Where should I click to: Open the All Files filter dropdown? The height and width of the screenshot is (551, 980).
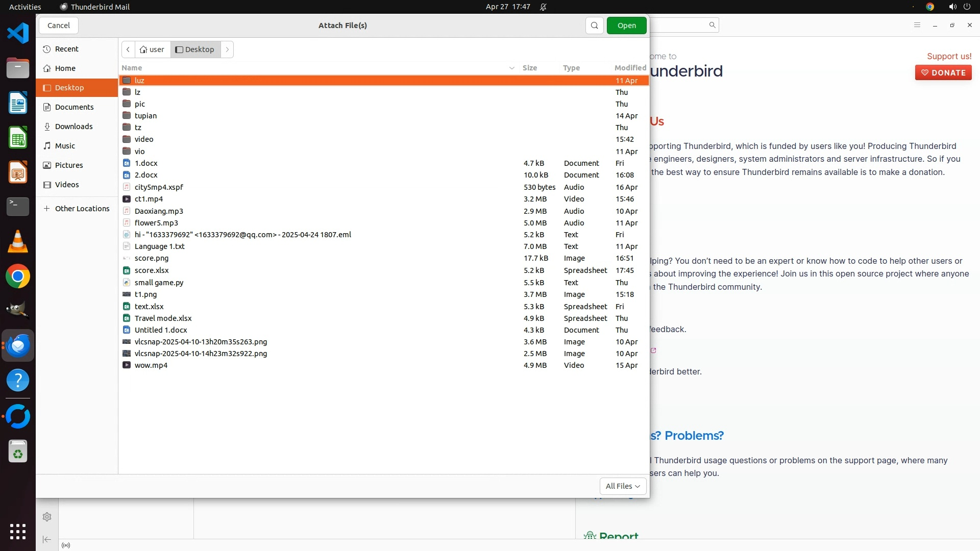pyautogui.click(x=622, y=486)
